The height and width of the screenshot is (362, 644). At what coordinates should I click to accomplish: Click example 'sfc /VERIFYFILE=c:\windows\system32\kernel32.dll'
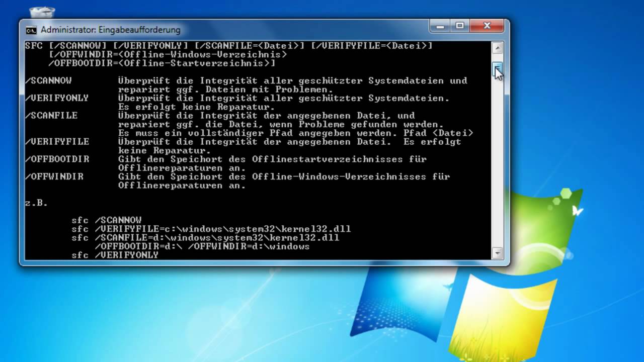[211, 229]
